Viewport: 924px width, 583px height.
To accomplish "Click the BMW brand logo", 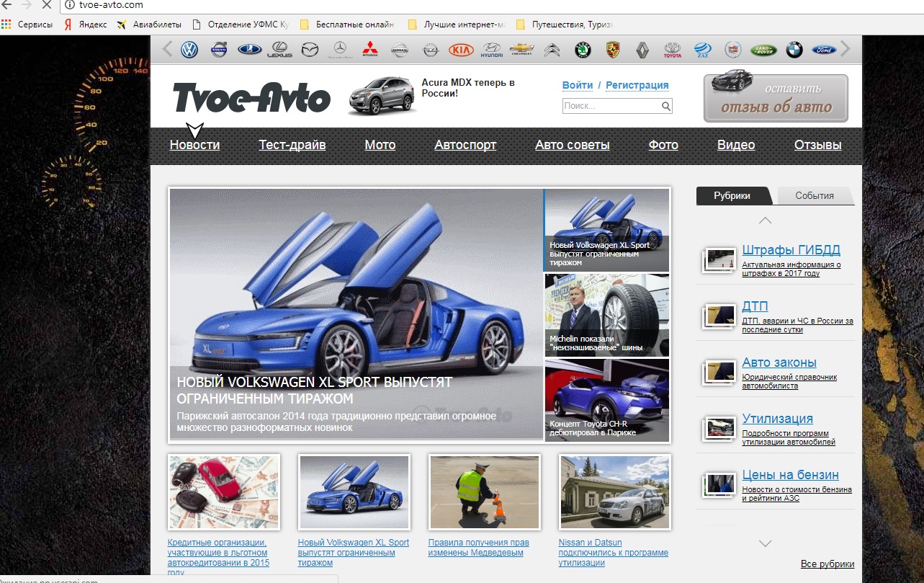I will coord(794,50).
